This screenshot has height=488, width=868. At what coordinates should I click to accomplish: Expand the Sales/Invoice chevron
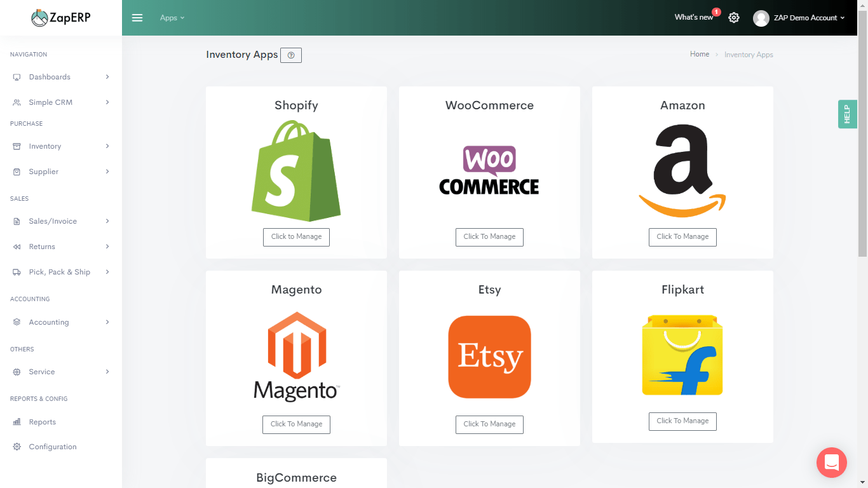coord(107,221)
